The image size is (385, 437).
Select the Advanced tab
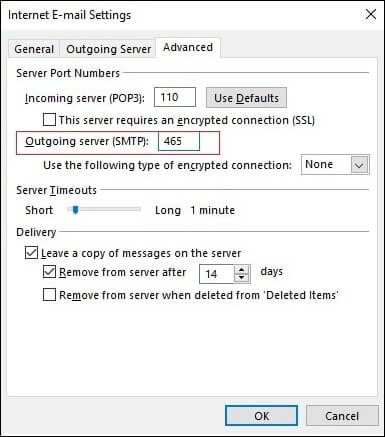tap(188, 47)
